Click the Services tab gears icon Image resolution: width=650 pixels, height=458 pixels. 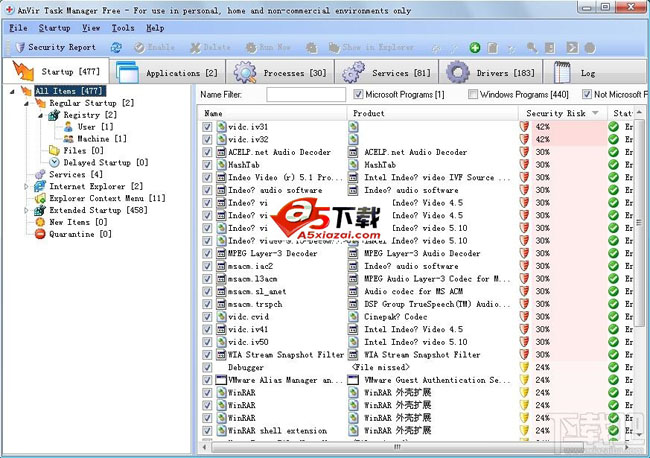[354, 72]
